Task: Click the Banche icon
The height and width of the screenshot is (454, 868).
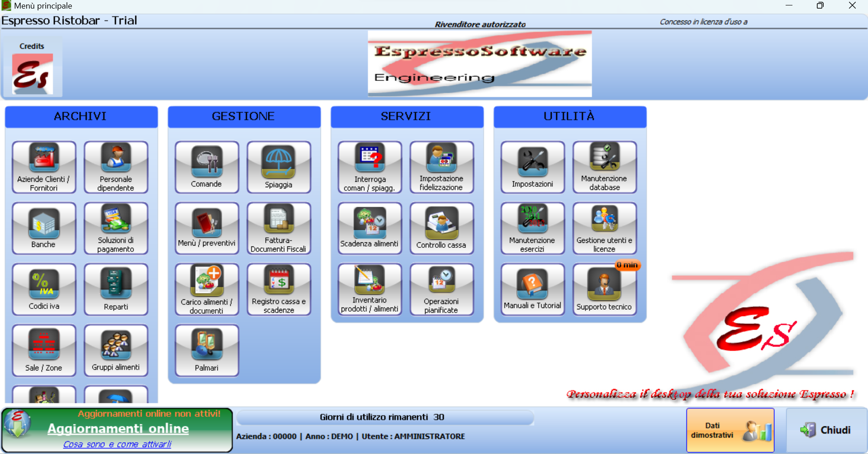Action: [x=44, y=228]
